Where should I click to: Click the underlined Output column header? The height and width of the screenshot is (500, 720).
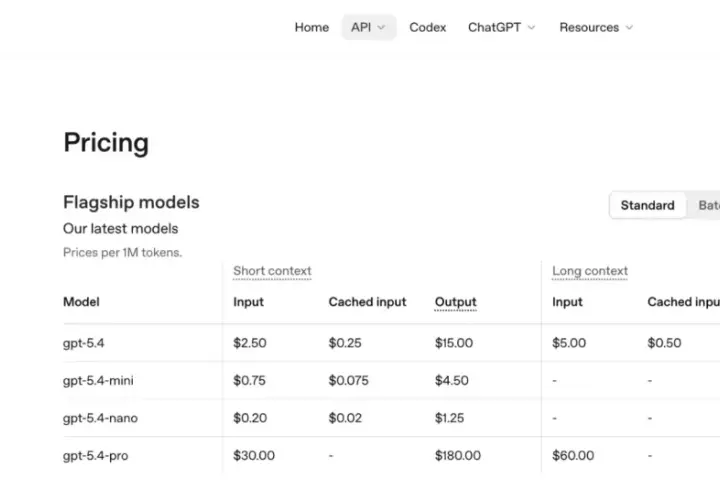[456, 302]
